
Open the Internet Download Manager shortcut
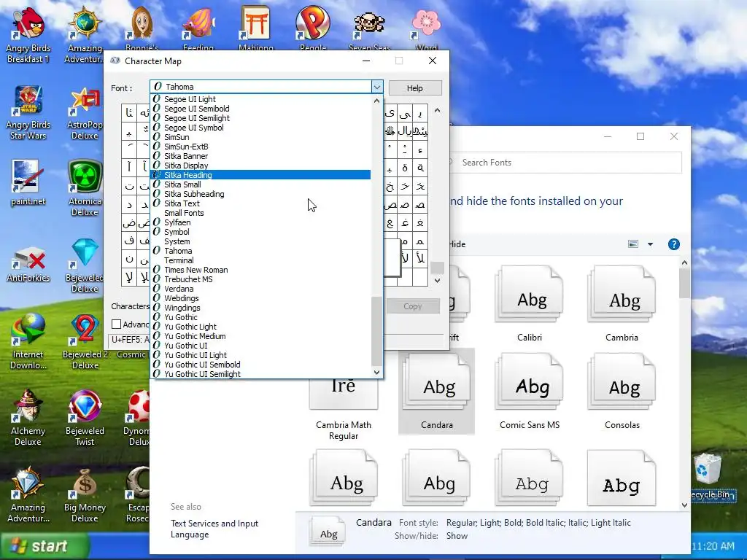(x=28, y=342)
